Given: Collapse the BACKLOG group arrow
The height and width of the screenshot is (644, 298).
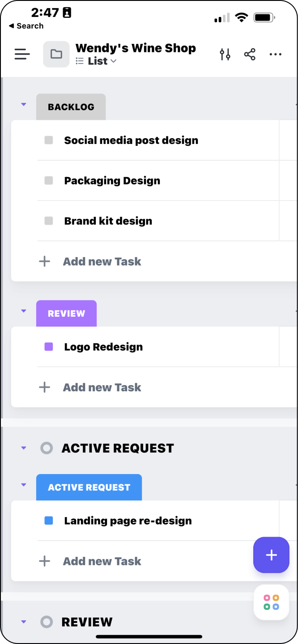Looking at the screenshot, I should 24,105.
